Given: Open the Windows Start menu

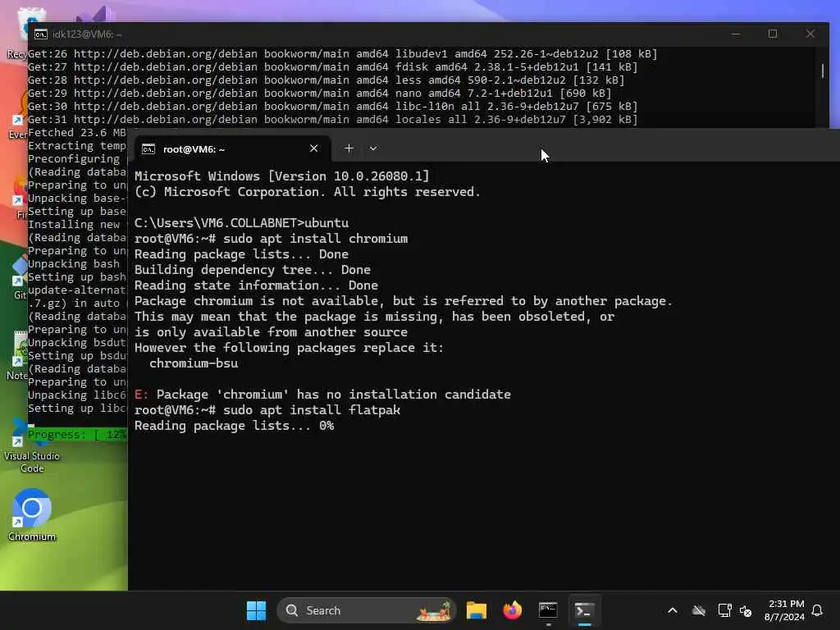Looking at the screenshot, I should point(256,610).
